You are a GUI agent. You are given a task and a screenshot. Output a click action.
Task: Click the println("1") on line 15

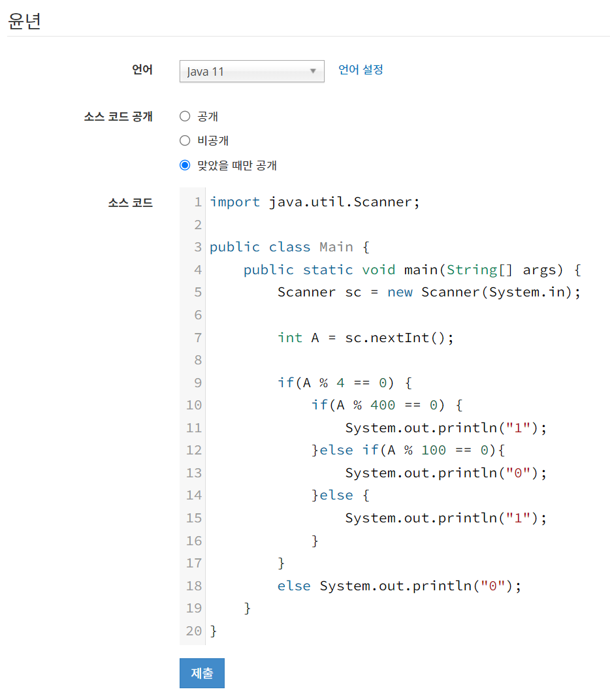click(x=445, y=518)
